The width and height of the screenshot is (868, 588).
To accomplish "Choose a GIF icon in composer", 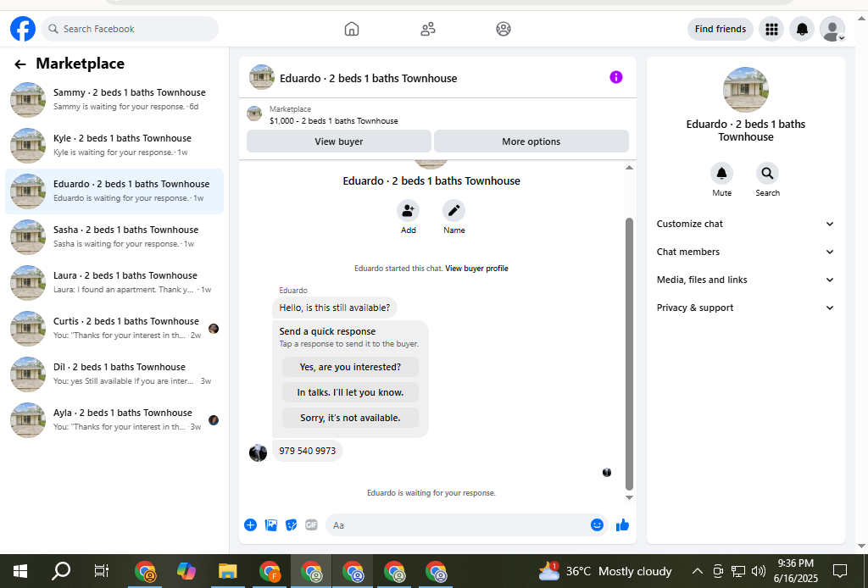I will point(312,525).
